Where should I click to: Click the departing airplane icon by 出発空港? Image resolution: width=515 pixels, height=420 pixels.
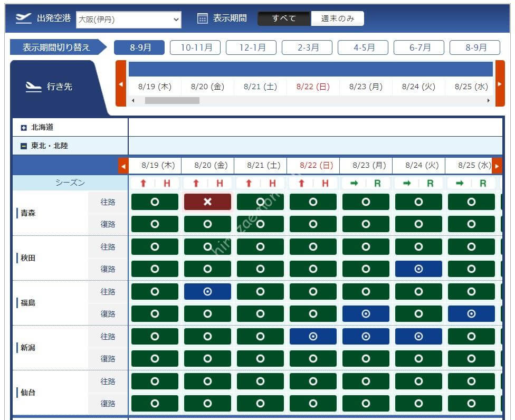tap(23, 18)
